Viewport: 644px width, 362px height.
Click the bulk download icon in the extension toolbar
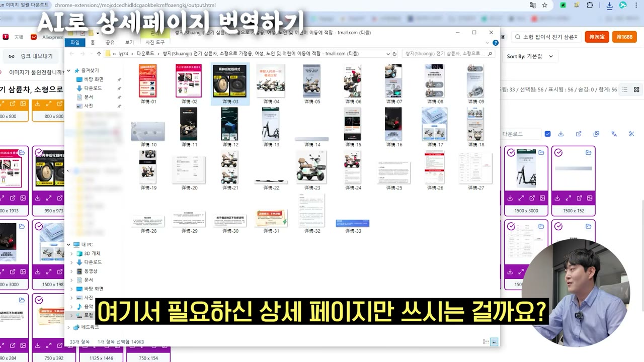pyautogui.click(x=561, y=134)
